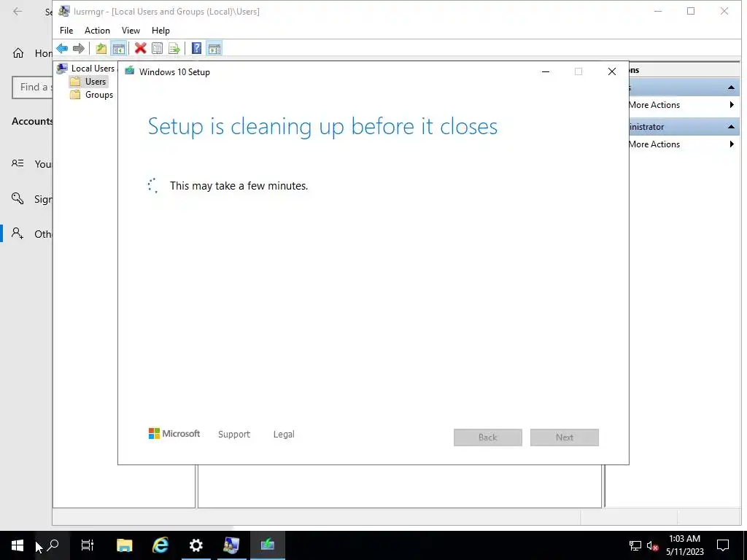Export list icon in lusrmgr toolbar

coord(174,48)
